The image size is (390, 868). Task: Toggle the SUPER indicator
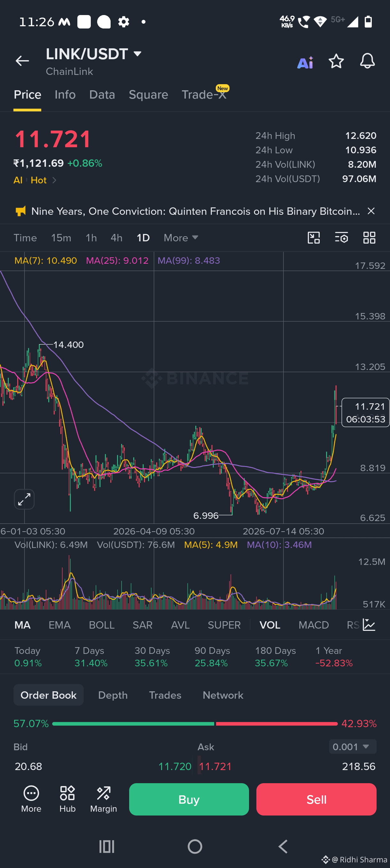pos(224,625)
